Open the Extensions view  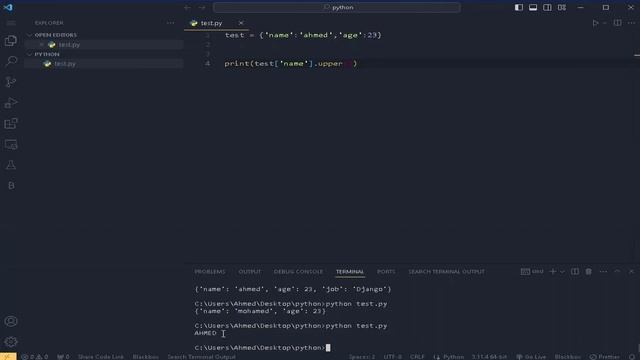11,124
